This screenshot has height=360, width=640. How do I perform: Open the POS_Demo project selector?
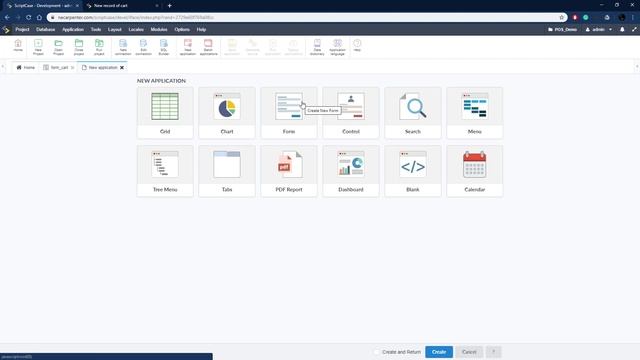(x=562, y=29)
